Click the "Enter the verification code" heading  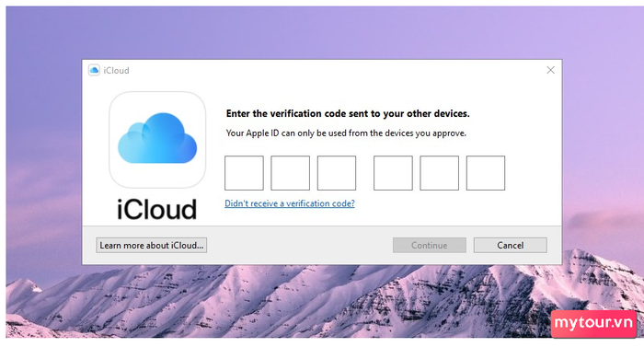(x=348, y=114)
